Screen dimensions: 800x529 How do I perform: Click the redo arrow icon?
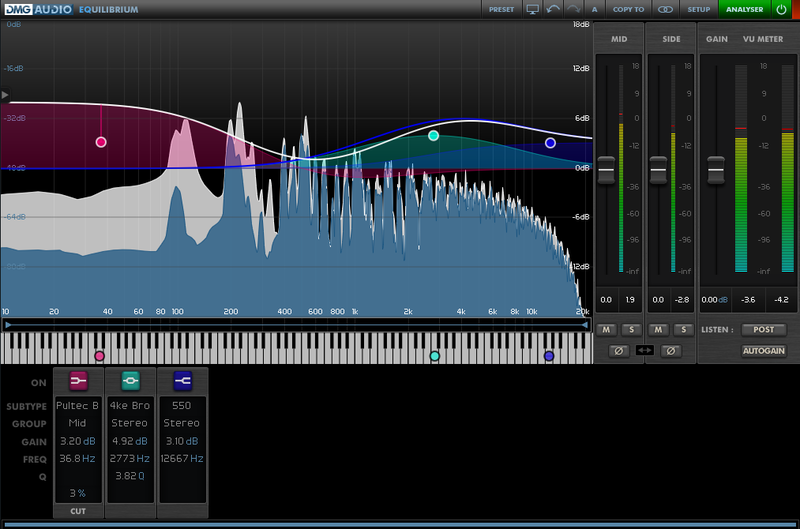[573, 9]
